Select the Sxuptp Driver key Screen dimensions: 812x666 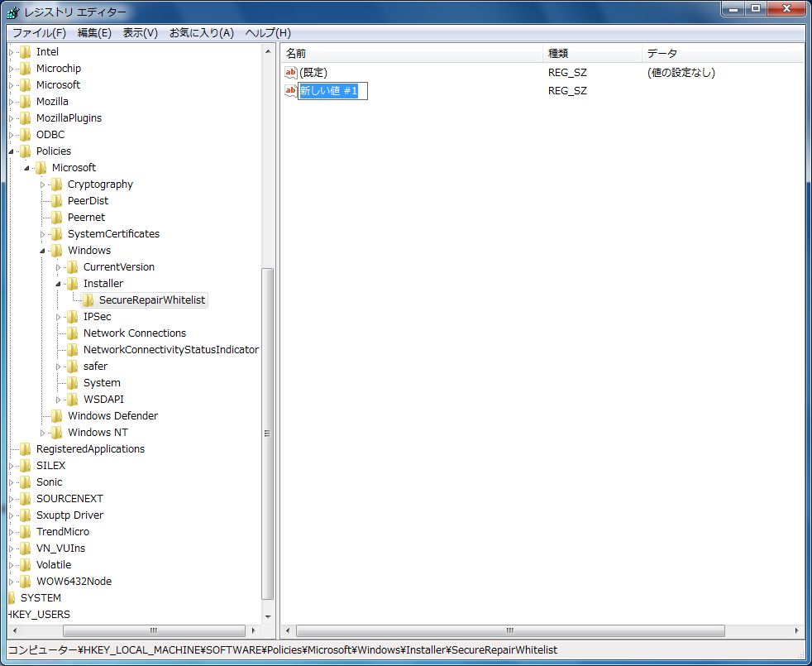coord(69,515)
